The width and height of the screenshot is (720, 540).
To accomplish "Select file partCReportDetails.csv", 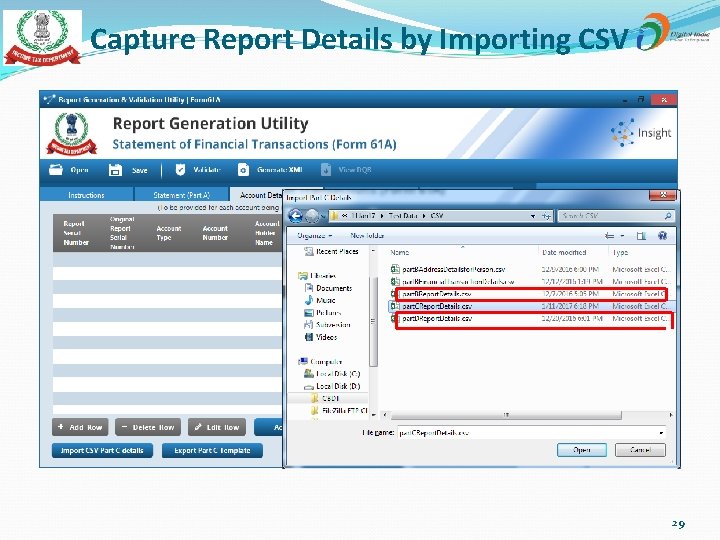I will 437,306.
